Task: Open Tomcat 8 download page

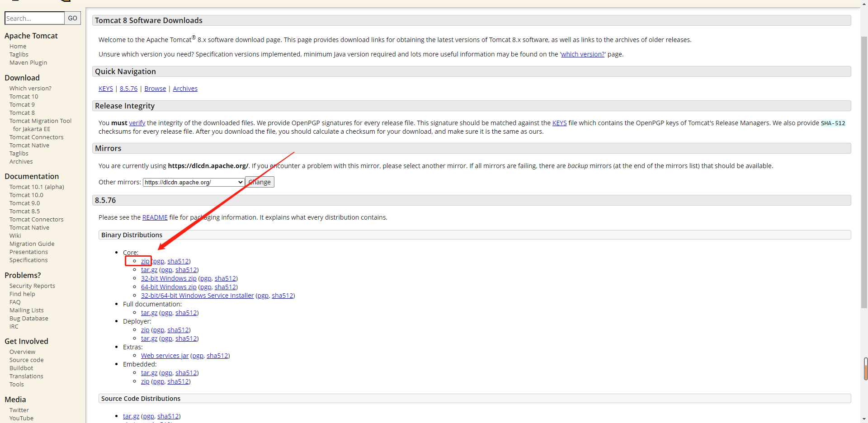Action: click(x=22, y=113)
